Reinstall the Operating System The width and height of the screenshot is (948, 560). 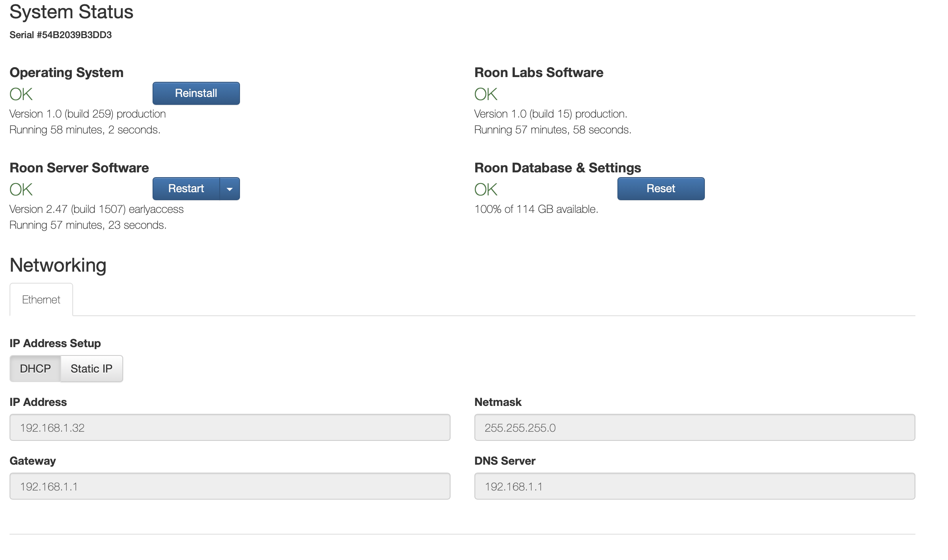pyautogui.click(x=196, y=93)
